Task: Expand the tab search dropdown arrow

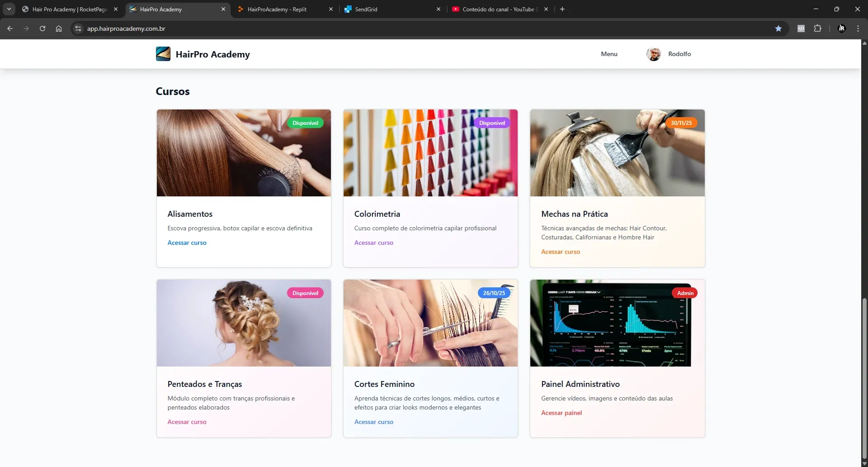Action: click(9, 9)
